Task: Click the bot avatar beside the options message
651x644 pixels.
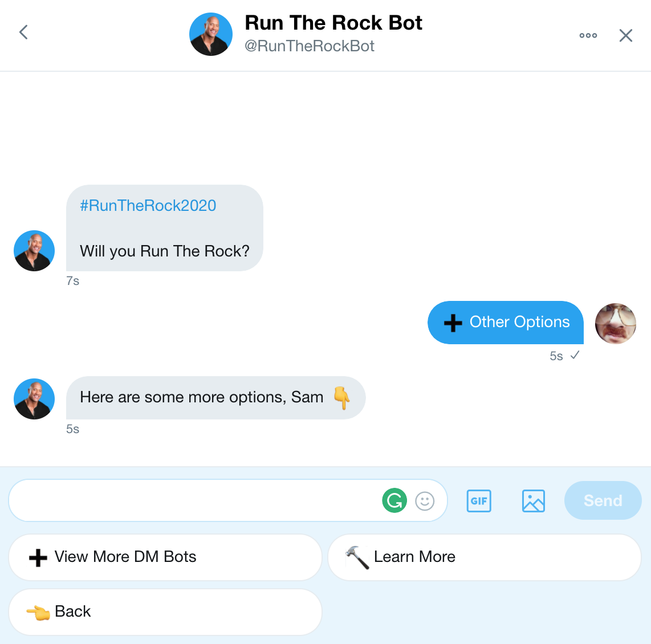Action: (34, 398)
